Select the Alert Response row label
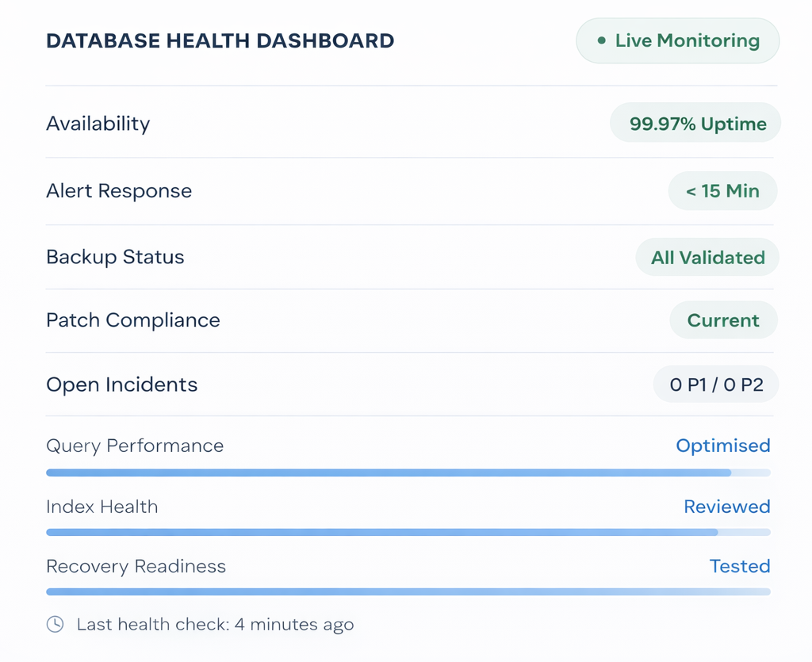The height and width of the screenshot is (662, 812). pos(119,191)
